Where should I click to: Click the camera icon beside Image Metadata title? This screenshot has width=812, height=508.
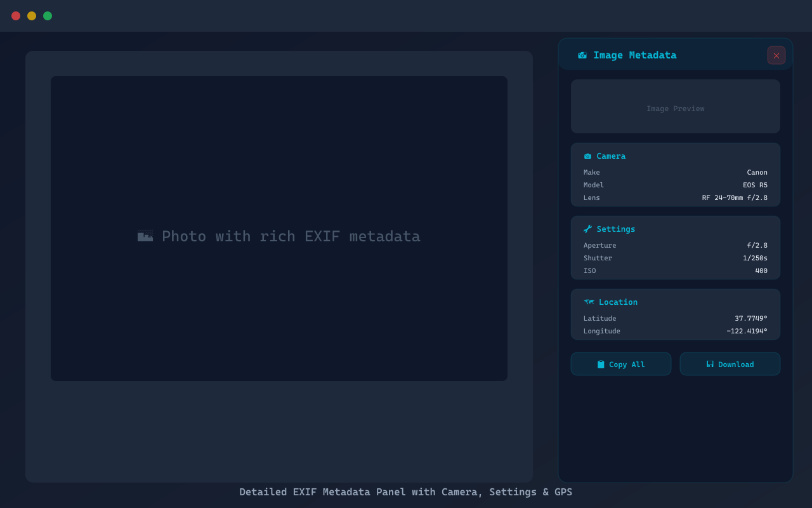582,55
